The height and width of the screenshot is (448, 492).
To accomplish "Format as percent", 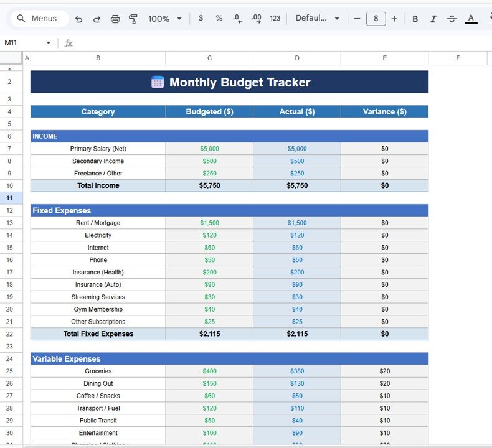I will pyautogui.click(x=219, y=18).
